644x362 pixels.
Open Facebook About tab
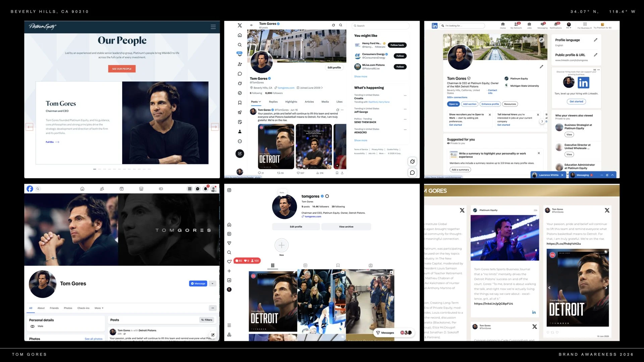tap(41, 308)
